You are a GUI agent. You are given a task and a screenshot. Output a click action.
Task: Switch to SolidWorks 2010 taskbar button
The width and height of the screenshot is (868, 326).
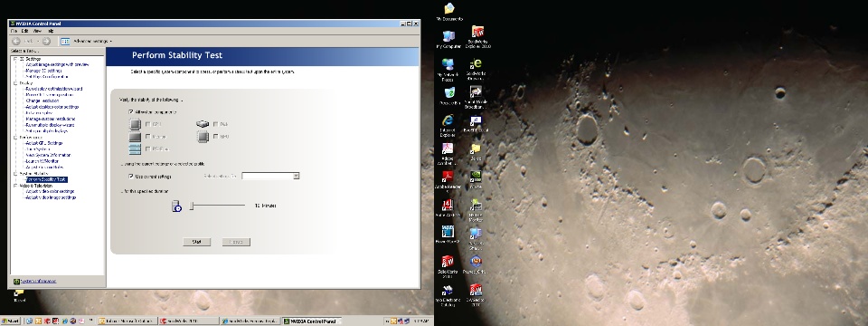coord(189,321)
